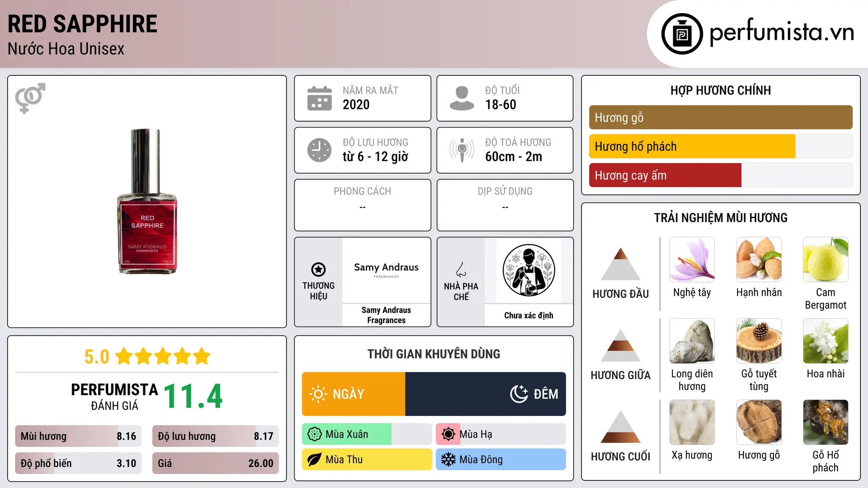The width and height of the screenshot is (868, 488).
Task: Click the Hương cay ấm accord bar
Action: 721,175
